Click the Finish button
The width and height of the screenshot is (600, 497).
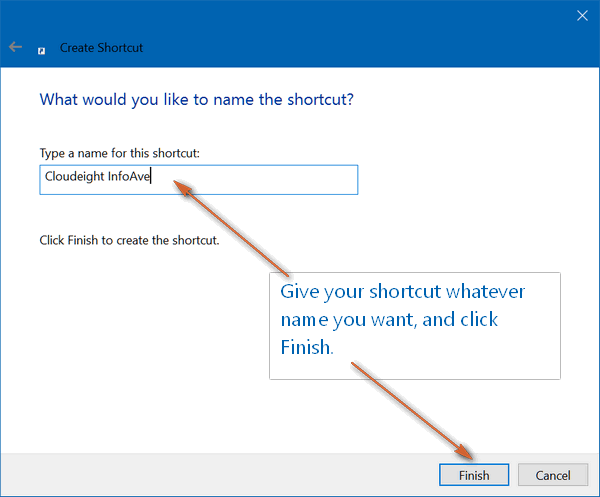click(474, 475)
